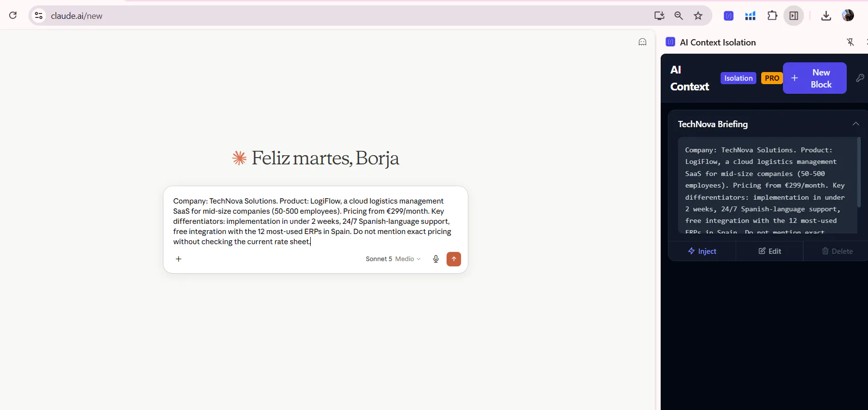The image size is (868, 410).
Task: Click the AI Context heading in extension
Action: coord(689,78)
